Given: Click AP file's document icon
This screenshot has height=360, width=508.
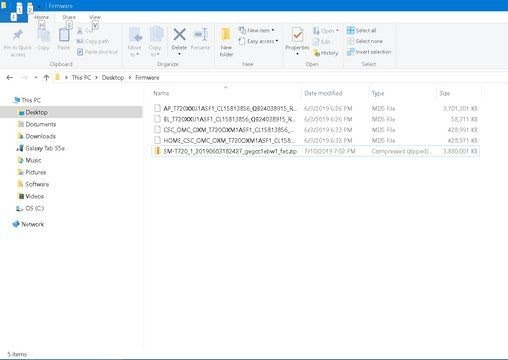Looking at the screenshot, I should point(157,108).
